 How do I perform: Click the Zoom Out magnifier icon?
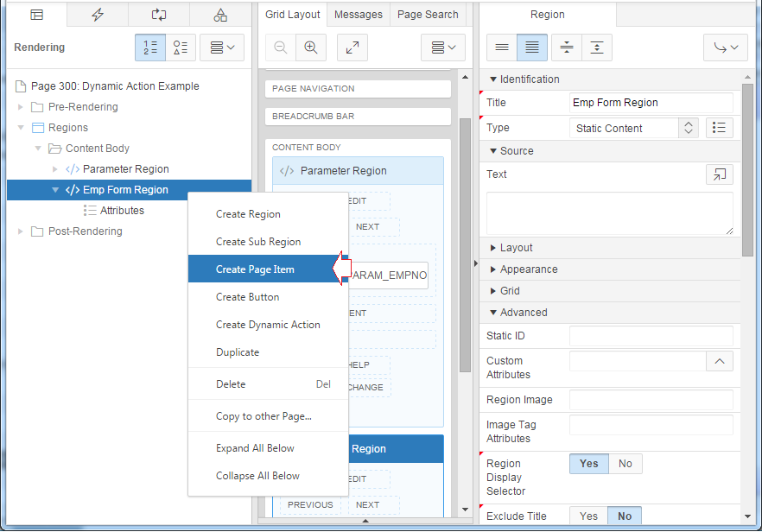click(281, 47)
